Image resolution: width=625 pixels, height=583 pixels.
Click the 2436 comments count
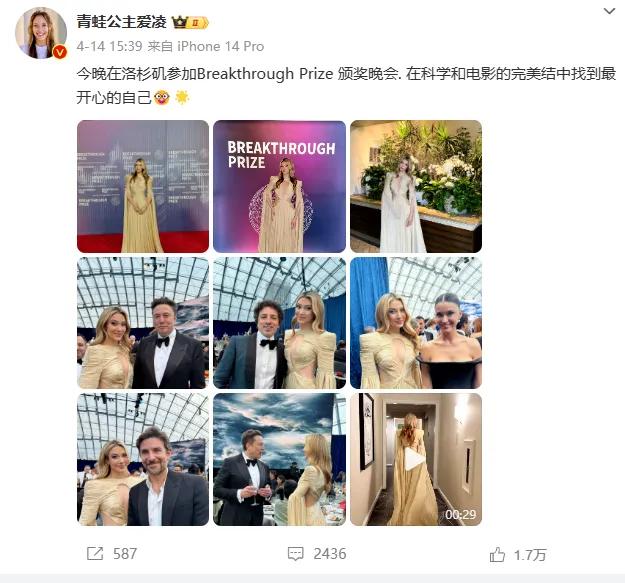pos(330,554)
